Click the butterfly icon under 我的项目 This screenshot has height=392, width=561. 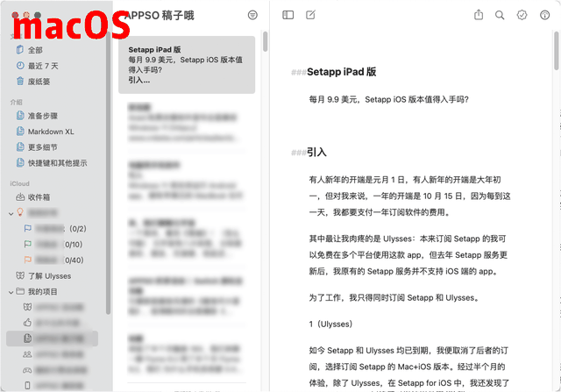(27, 307)
